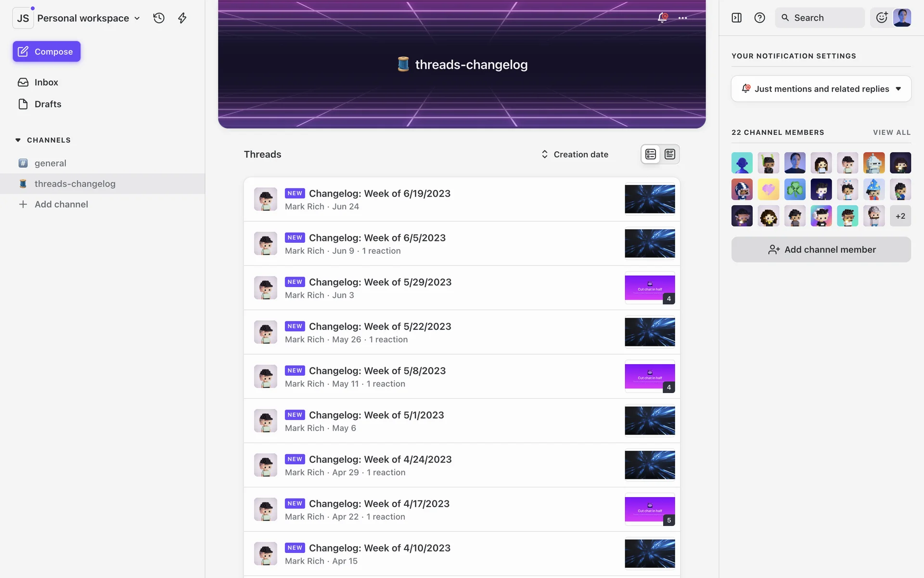Collapse the Channels section

tap(18, 140)
